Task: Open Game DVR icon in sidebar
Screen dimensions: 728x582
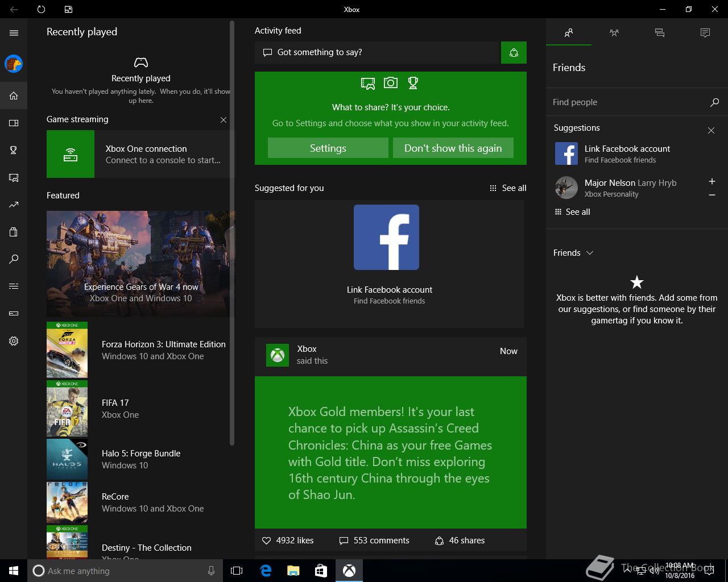Action: (14, 177)
